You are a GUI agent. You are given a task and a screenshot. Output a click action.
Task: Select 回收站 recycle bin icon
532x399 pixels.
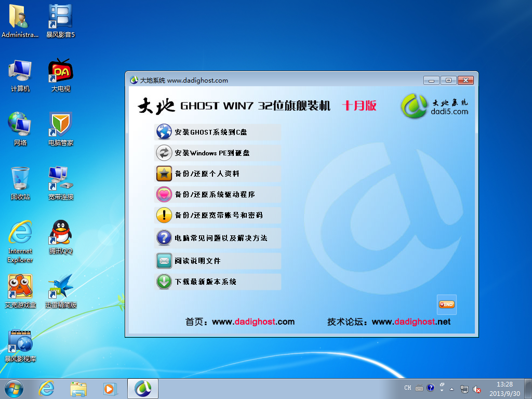(20, 183)
